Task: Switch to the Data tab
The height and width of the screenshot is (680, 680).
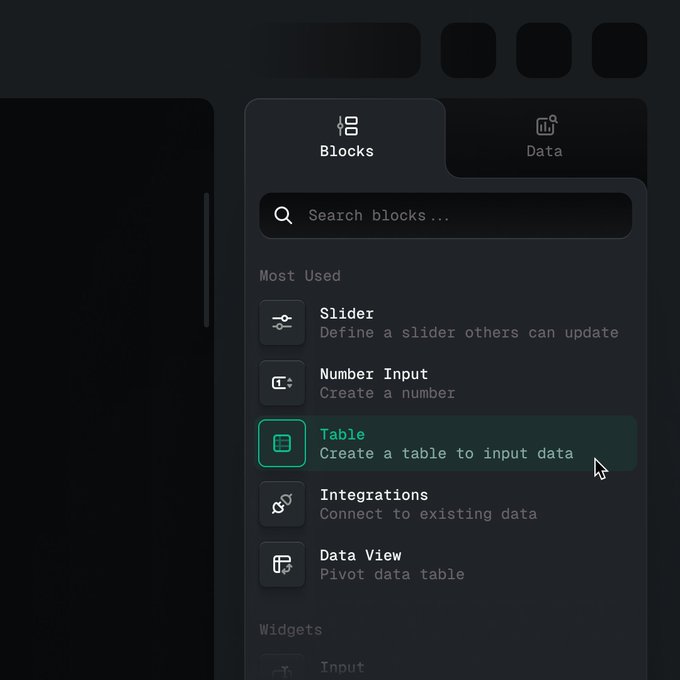Action: pos(545,137)
